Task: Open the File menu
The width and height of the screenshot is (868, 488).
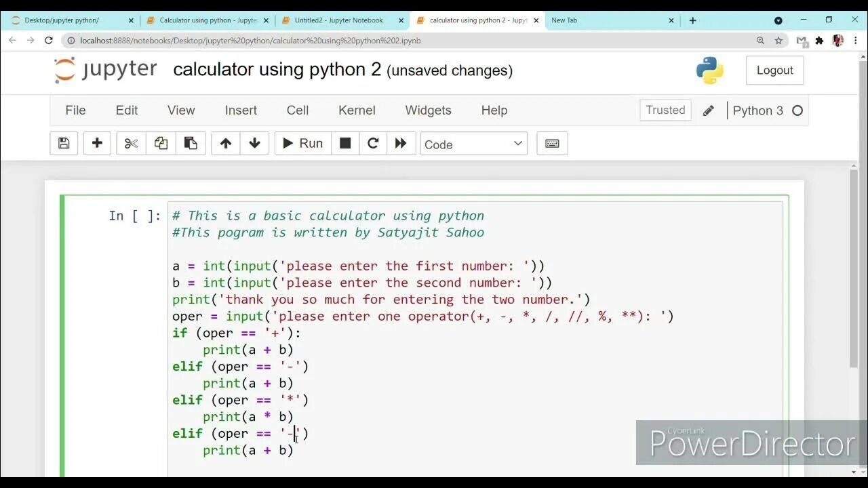Action: coord(75,110)
